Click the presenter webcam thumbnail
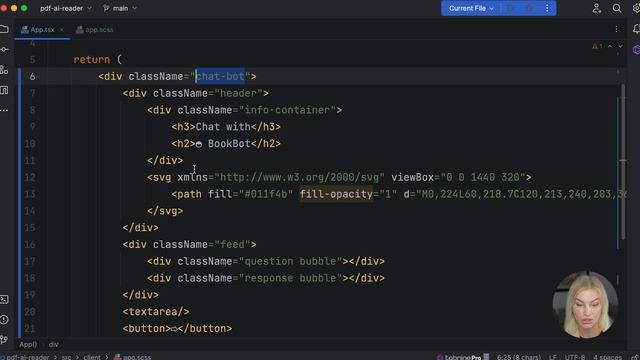Screen dimensions: 640x360 tap(585, 304)
